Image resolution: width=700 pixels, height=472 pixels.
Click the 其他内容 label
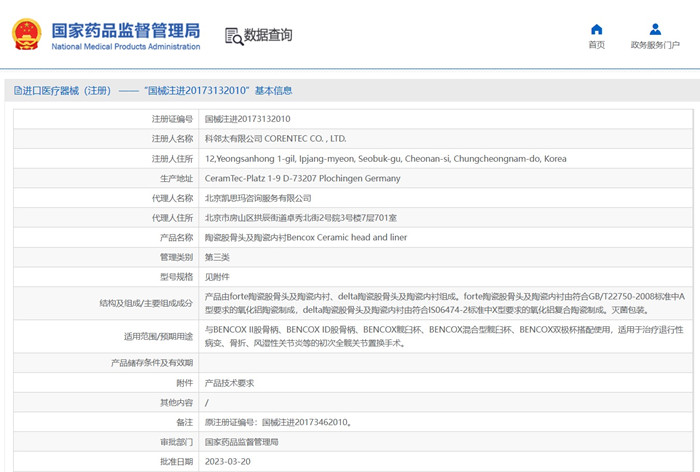(176, 403)
